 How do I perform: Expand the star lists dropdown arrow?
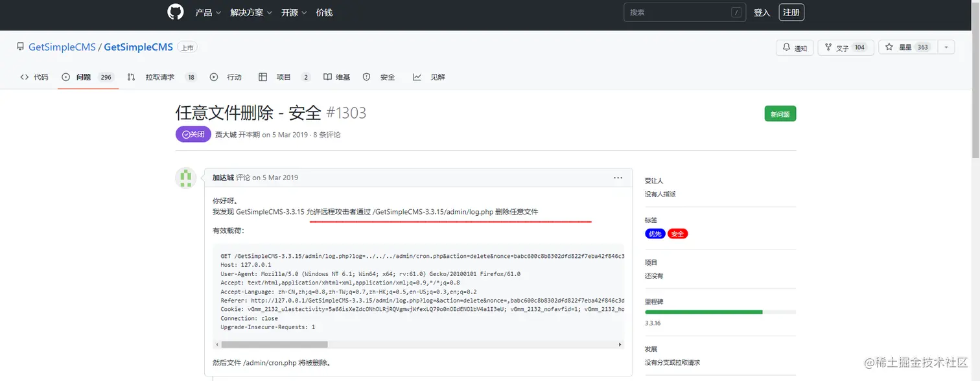[946, 47]
